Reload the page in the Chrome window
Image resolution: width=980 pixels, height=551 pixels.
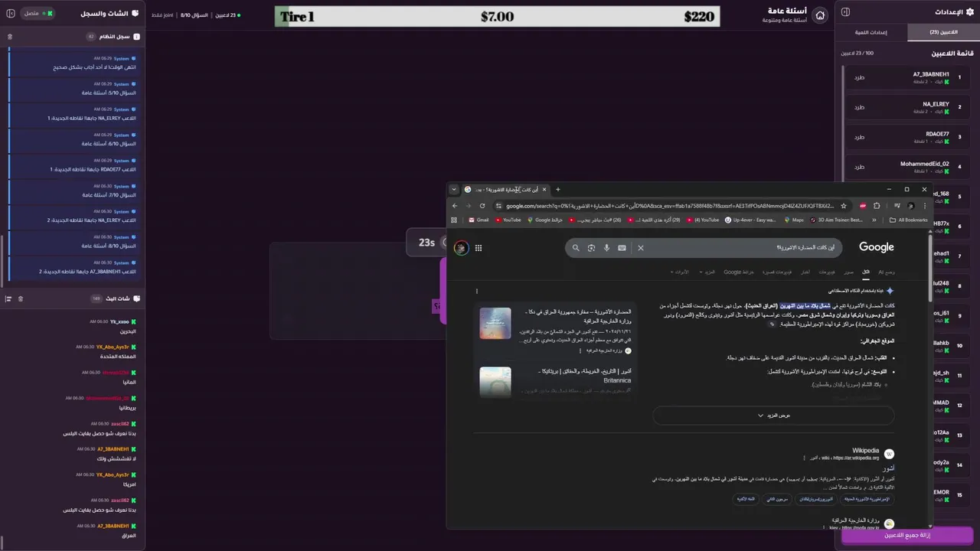click(x=482, y=206)
